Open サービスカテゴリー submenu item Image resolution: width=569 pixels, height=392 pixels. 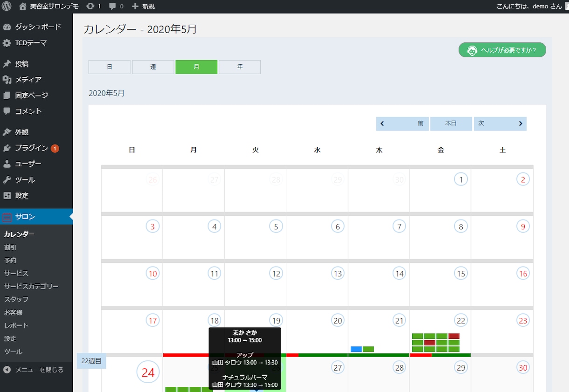(31, 287)
